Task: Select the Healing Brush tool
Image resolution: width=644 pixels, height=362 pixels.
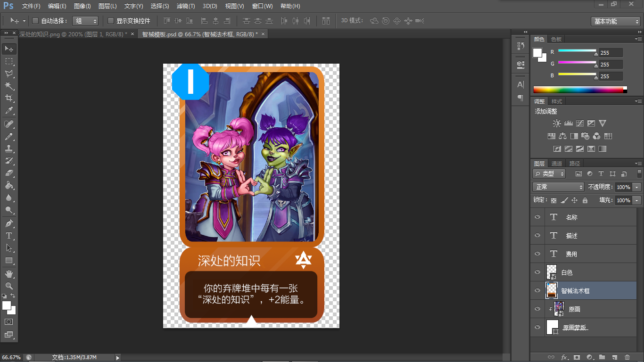Action: 9,124
